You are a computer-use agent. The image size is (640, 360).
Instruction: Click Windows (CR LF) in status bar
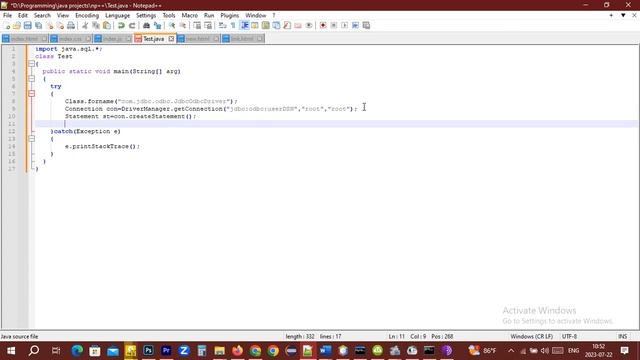[531, 336]
